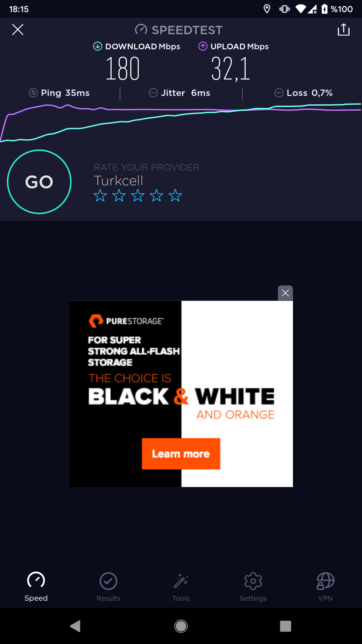Tap the Loss 0,7% indicator
362x644 pixels.
pyautogui.click(x=304, y=93)
